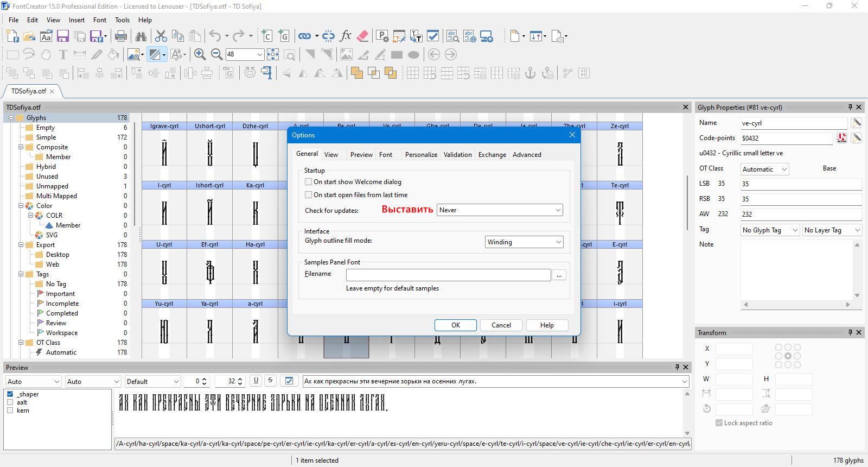Toggle the aalt feature checkbox
The width and height of the screenshot is (868, 467).
click(10, 402)
